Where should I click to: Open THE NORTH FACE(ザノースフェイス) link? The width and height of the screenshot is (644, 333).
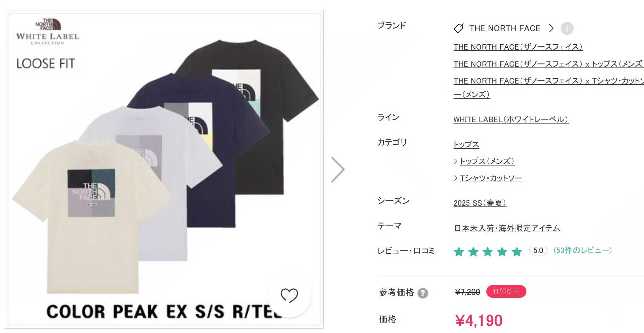[x=518, y=47]
